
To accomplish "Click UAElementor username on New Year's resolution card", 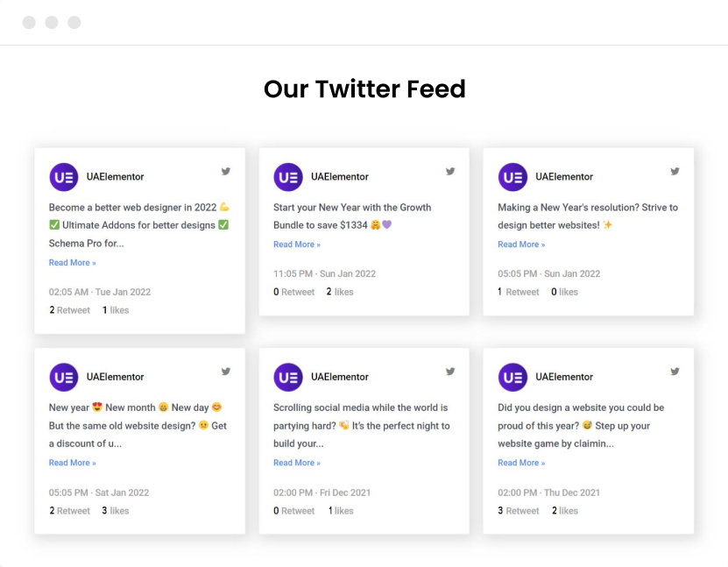I will pyautogui.click(x=564, y=177).
